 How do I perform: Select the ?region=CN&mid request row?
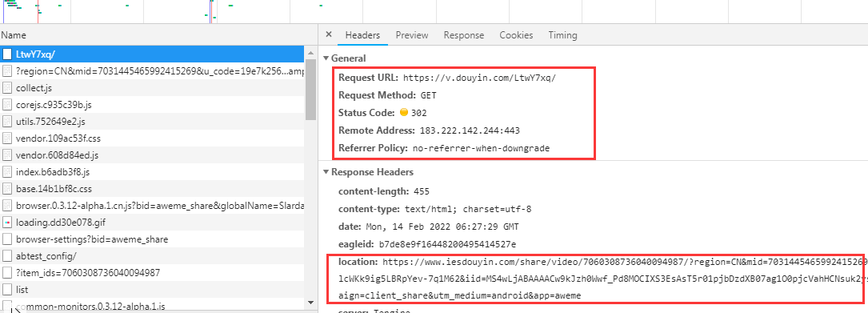click(152, 71)
